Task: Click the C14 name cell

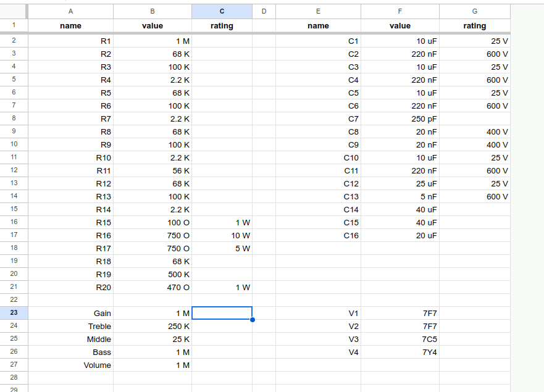Action: [x=318, y=209]
